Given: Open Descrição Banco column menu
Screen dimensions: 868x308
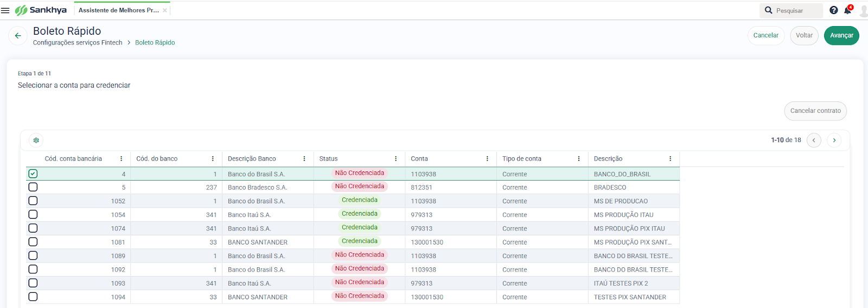Looking at the screenshot, I should [x=304, y=159].
